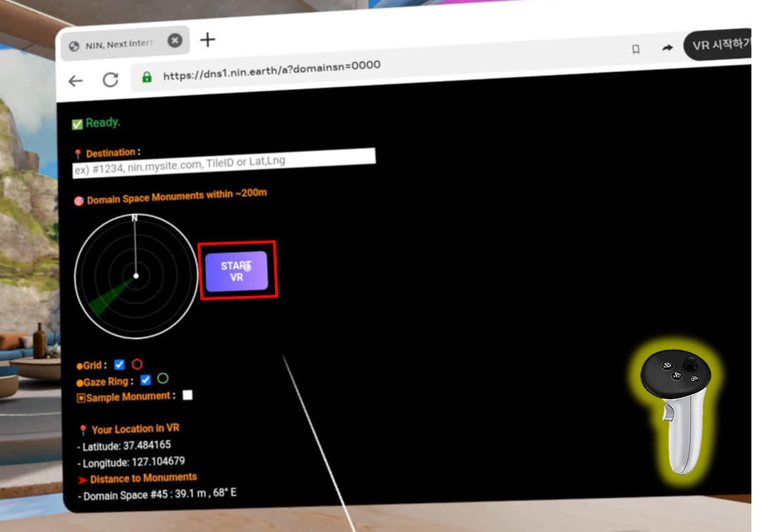Click the share arrow icon
The image size is (762, 532).
click(667, 47)
